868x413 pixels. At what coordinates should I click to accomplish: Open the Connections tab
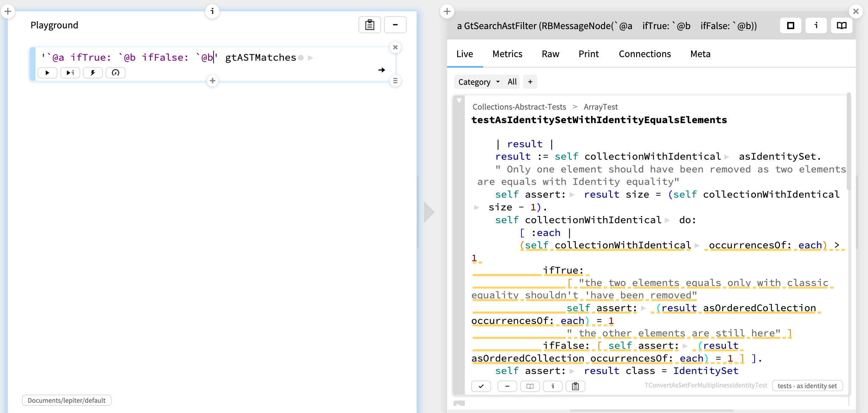(645, 54)
